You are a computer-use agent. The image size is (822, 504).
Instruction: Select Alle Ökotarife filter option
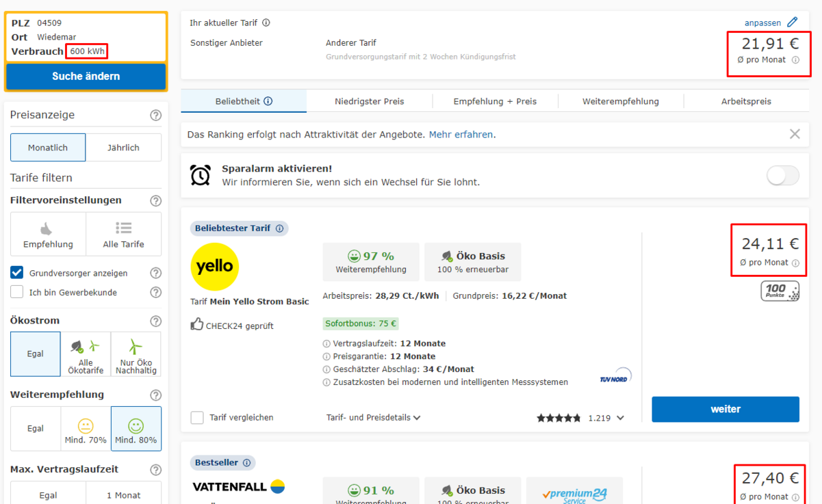pyautogui.click(x=86, y=354)
